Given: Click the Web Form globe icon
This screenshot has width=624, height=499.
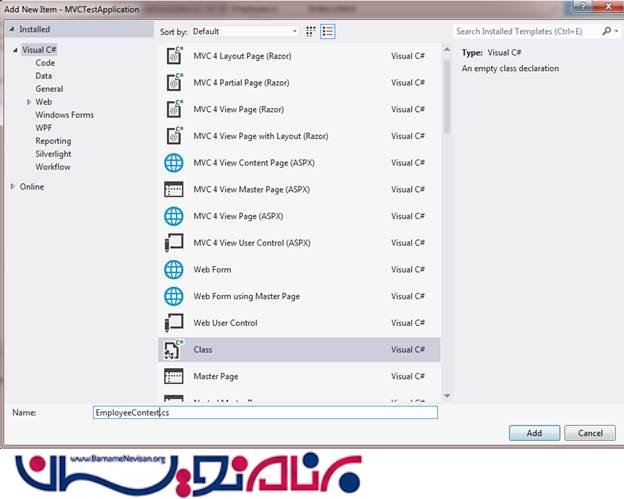Looking at the screenshot, I should coord(174,269).
